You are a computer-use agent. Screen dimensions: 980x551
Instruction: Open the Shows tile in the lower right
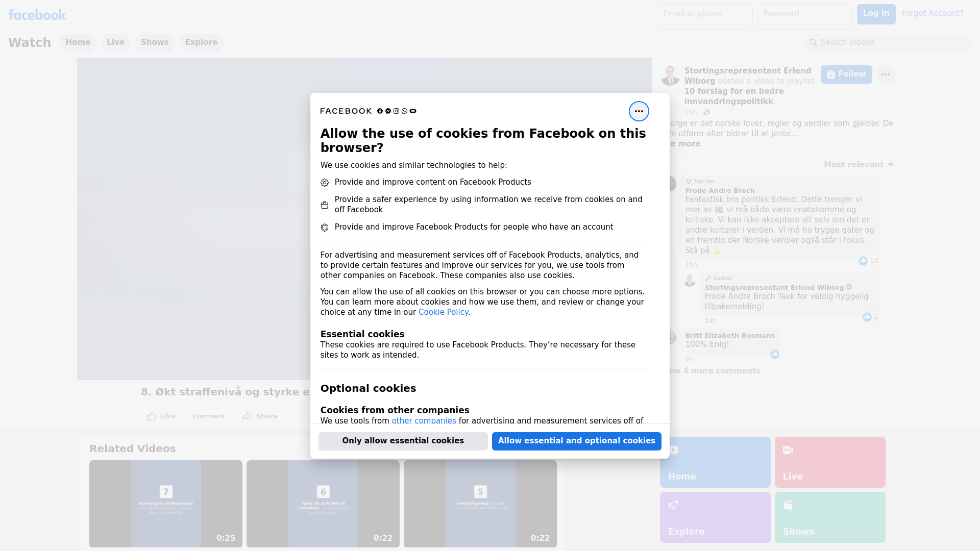(x=830, y=517)
